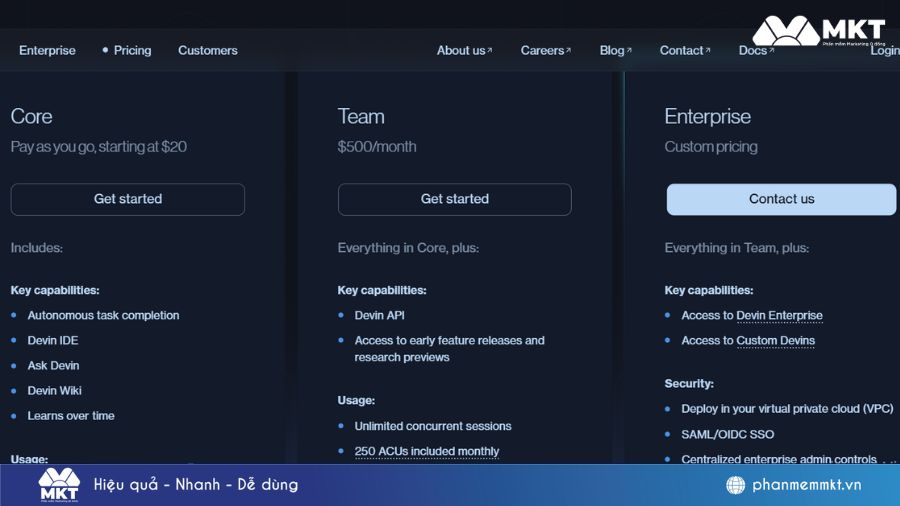Image resolution: width=900 pixels, height=506 pixels.
Task: Click Get started under Team plan
Action: tap(455, 199)
